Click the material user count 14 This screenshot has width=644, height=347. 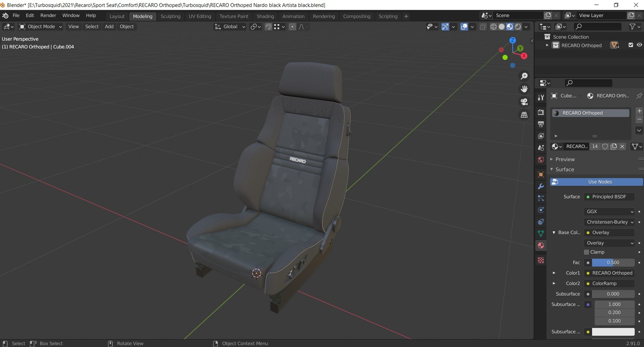click(595, 146)
